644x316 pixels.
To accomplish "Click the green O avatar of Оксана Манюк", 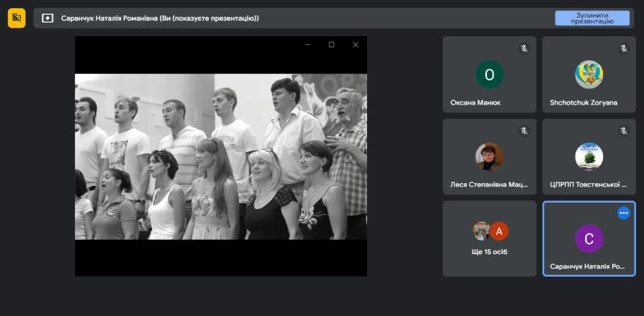I will tap(489, 75).
